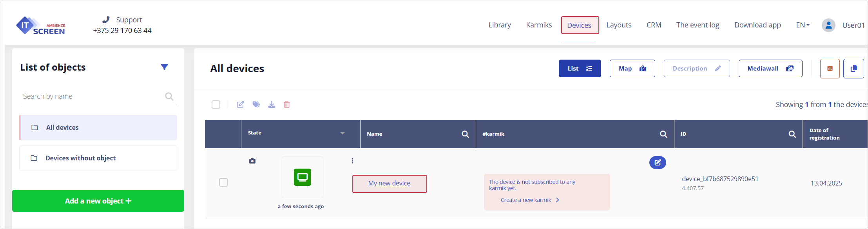
Task: Toggle the select-all devices checkbox
Action: (216, 104)
